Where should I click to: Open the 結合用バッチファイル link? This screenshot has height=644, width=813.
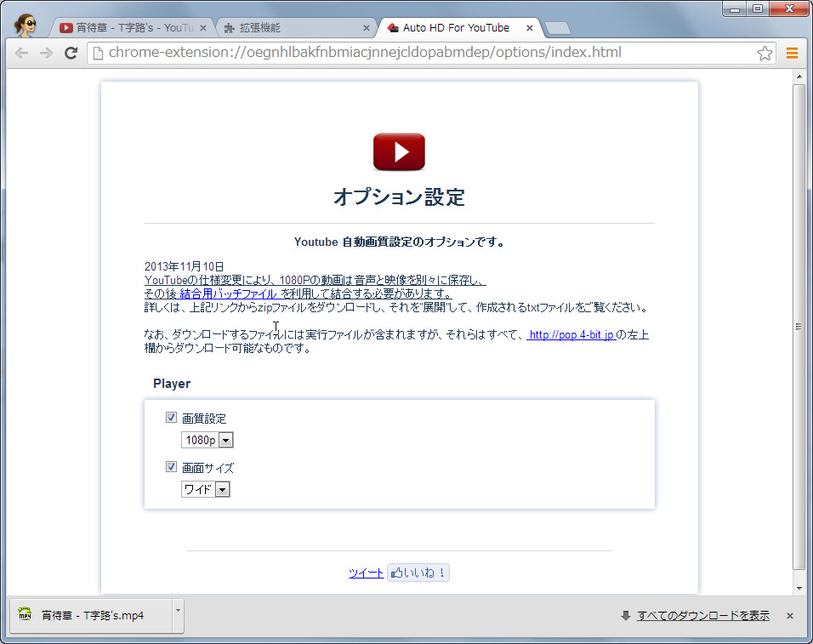point(228,294)
